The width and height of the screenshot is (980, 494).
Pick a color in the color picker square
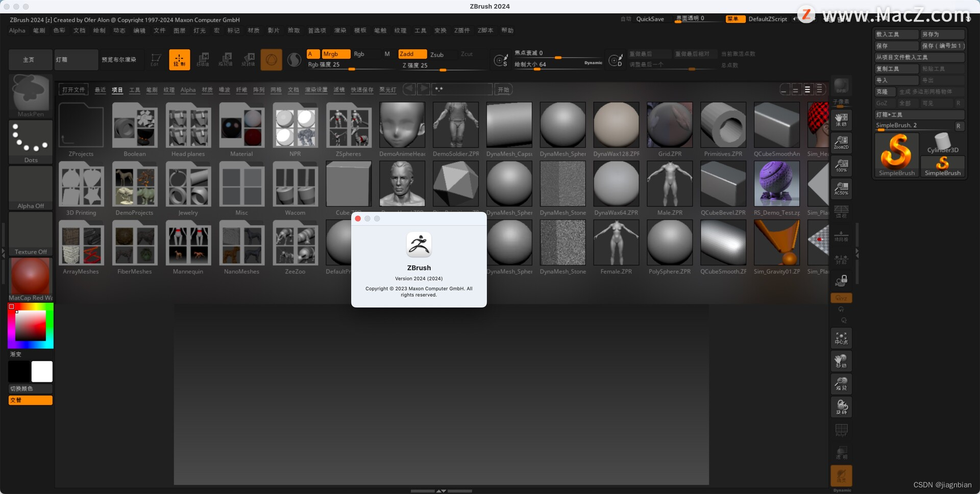pos(30,325)
